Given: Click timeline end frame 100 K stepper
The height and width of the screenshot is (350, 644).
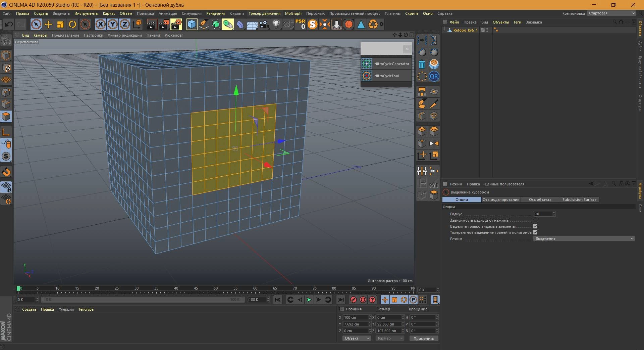Looking at the screenshot, I should coord(268,299).
